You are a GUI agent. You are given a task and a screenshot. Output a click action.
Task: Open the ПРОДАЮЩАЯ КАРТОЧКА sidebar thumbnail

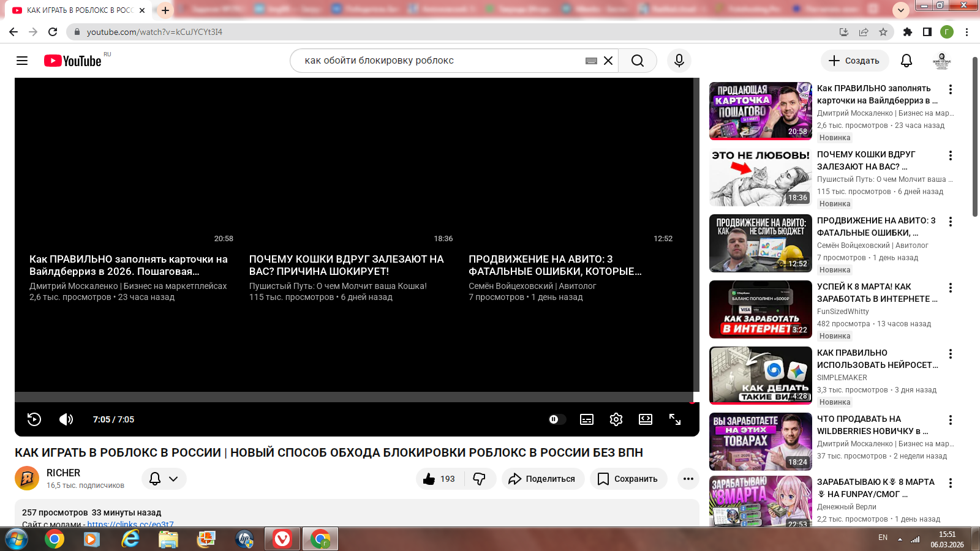coord(761,111)
